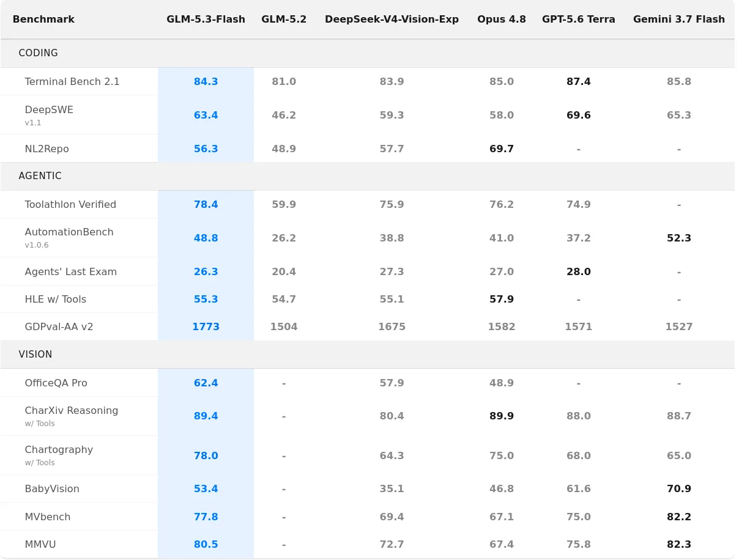This screenshot has height=560, width=739.
Task: Click the MMVU row label
Action: pyautogui.click(x=40, y=545)
